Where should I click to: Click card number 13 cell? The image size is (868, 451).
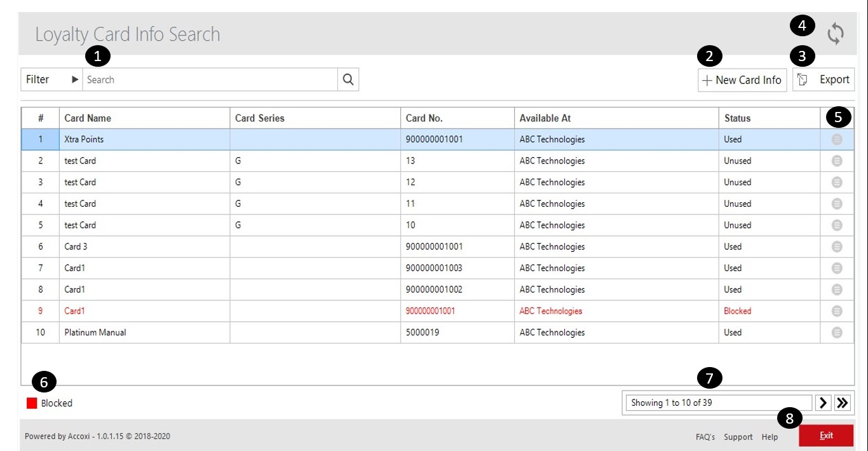click(458, 161)
